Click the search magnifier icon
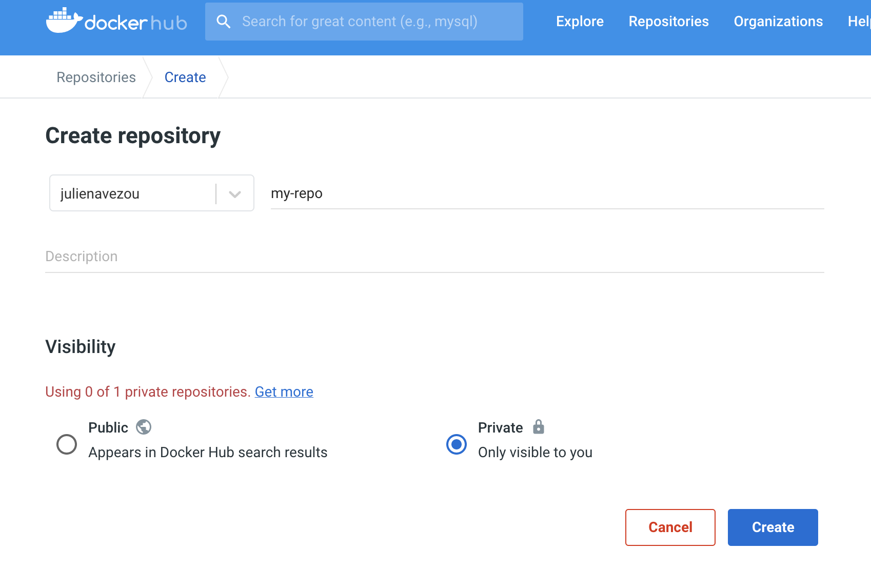This screenshot has width=871, height=588. click(224, 21)
